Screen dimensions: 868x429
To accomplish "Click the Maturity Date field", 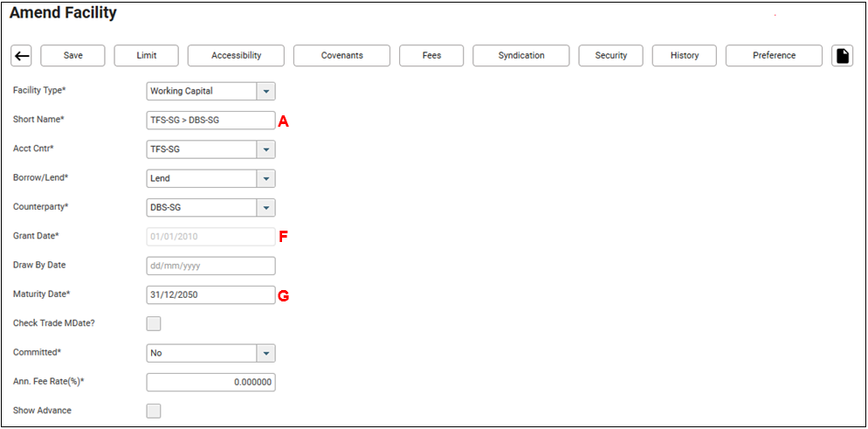I will click(x=210, y=295).
